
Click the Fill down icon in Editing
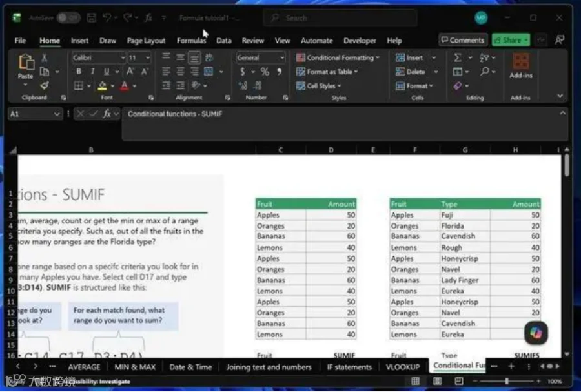[x=458, y=72]
